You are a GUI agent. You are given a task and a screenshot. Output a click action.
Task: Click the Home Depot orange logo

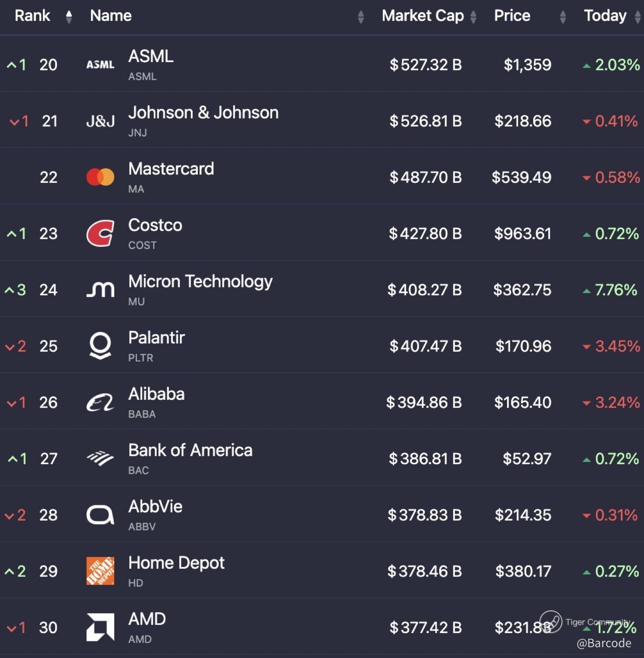100,571
